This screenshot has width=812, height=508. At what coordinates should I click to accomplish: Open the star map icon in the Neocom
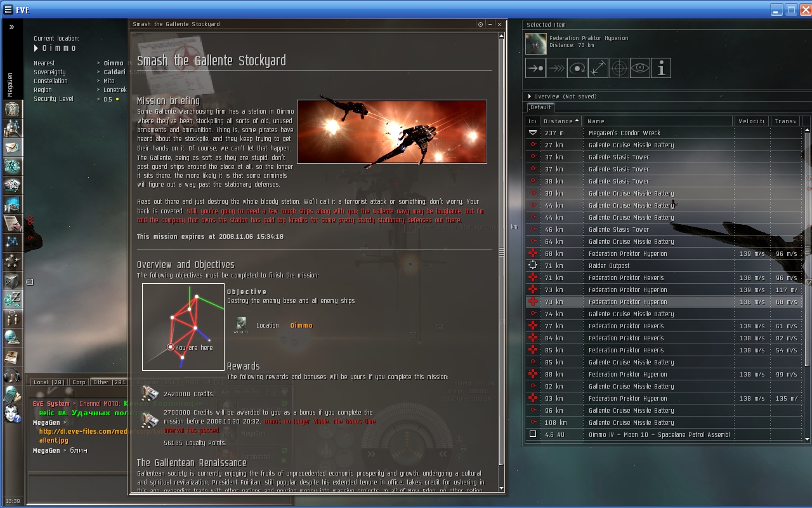13,242
